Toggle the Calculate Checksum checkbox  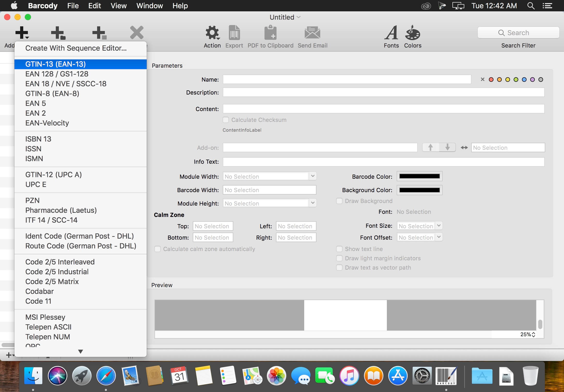click(x=226, y=120)
